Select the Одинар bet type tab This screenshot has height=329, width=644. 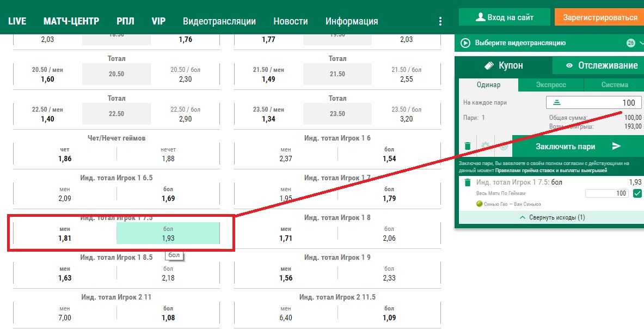pyautogui.click(x=488, y=84)
